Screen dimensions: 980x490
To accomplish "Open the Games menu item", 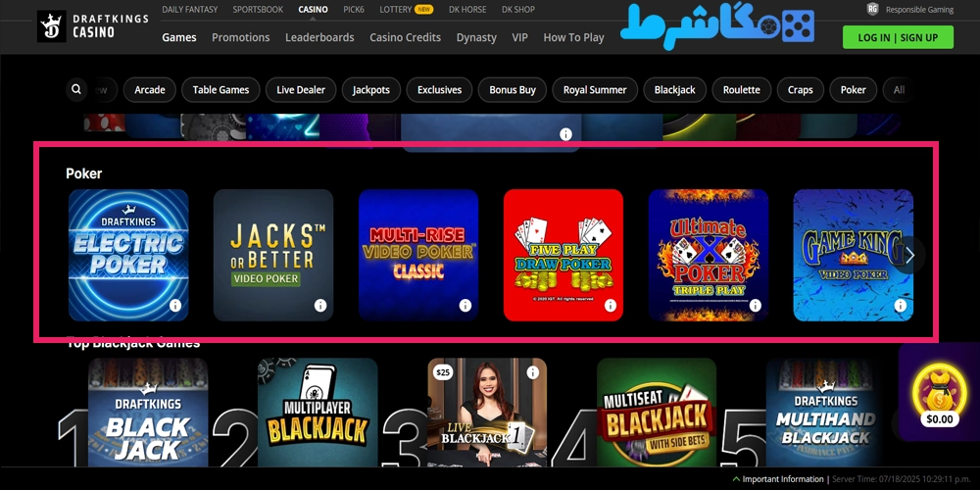I will 179,37.
